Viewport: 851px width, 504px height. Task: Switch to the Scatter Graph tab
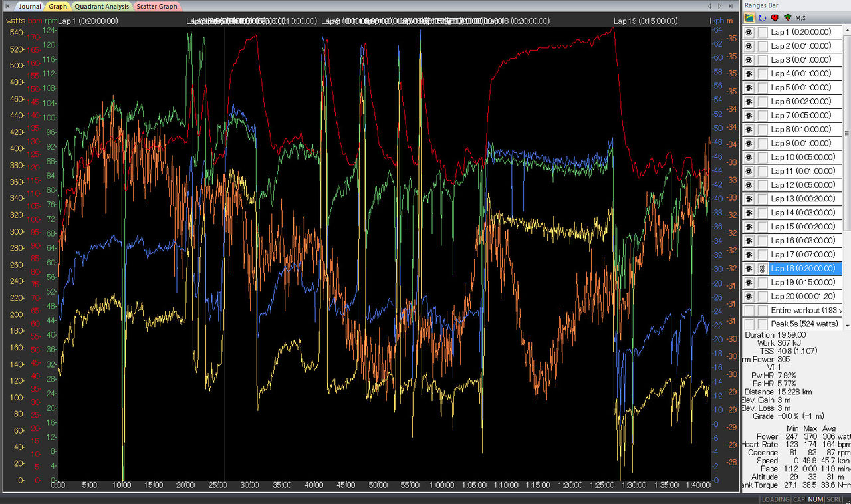[157, 6]
